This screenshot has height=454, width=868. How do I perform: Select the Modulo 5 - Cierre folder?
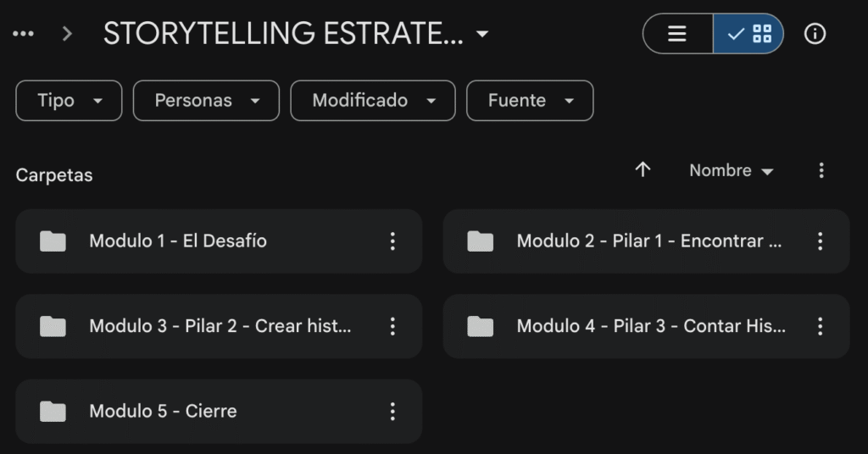click(x=163, y=412)
